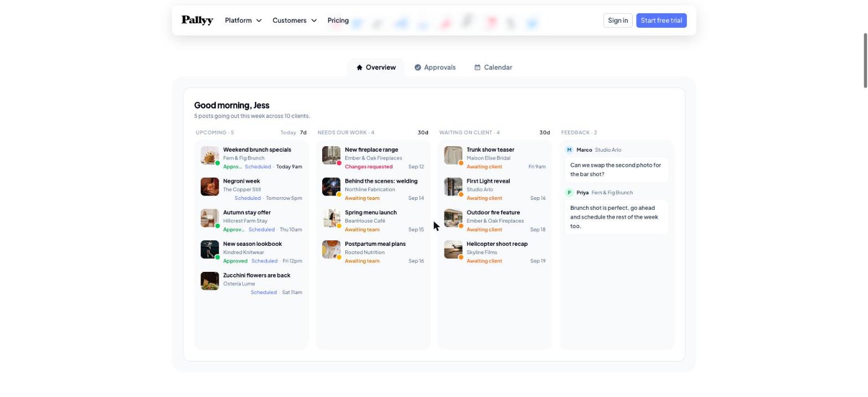The width and height of the screenshot is (868, 397).
Task: Click the Negroni week title
Action: pyautogui.click(x=241, y=182)
